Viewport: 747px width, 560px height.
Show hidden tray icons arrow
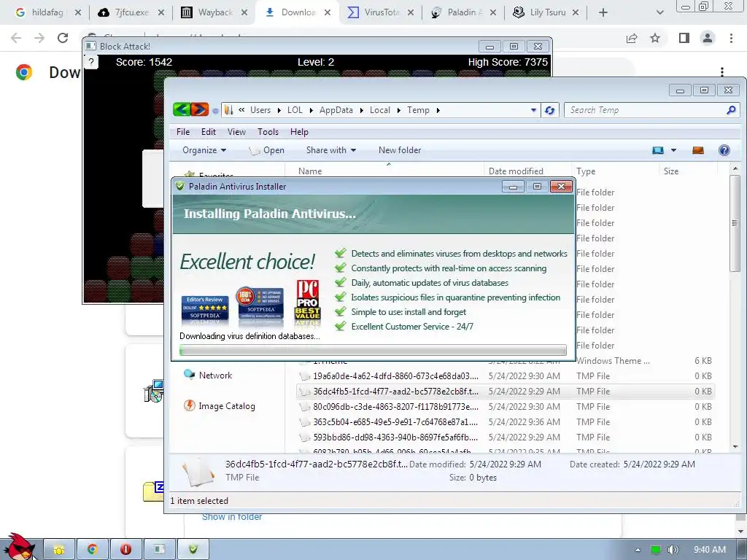click(638, 550)
